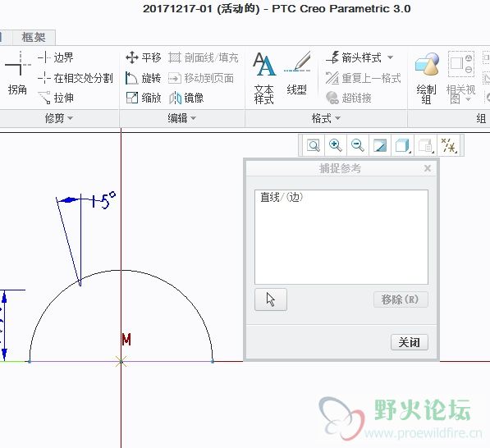Screen dimensions: 490x448
Task: Click the 相关视图 related view icon
Action: (x=461, y=64)
